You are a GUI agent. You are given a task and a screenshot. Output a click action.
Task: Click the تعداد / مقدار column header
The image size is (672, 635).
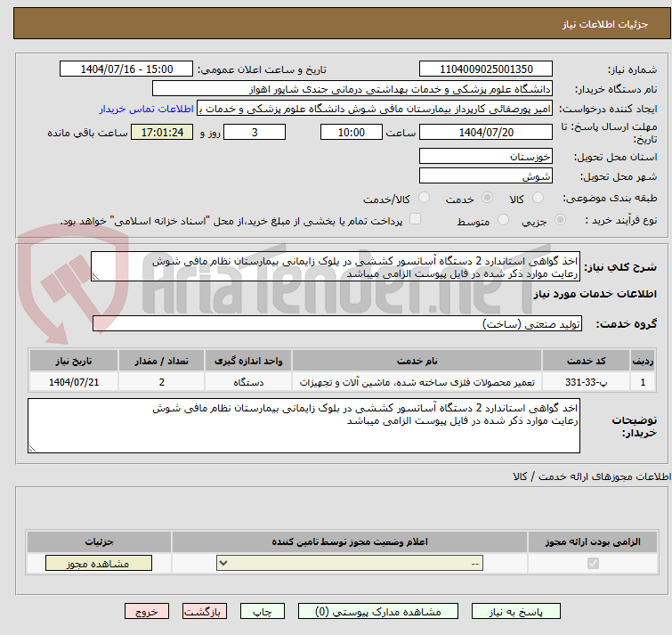pyautogui.click(x=162, y=361)
